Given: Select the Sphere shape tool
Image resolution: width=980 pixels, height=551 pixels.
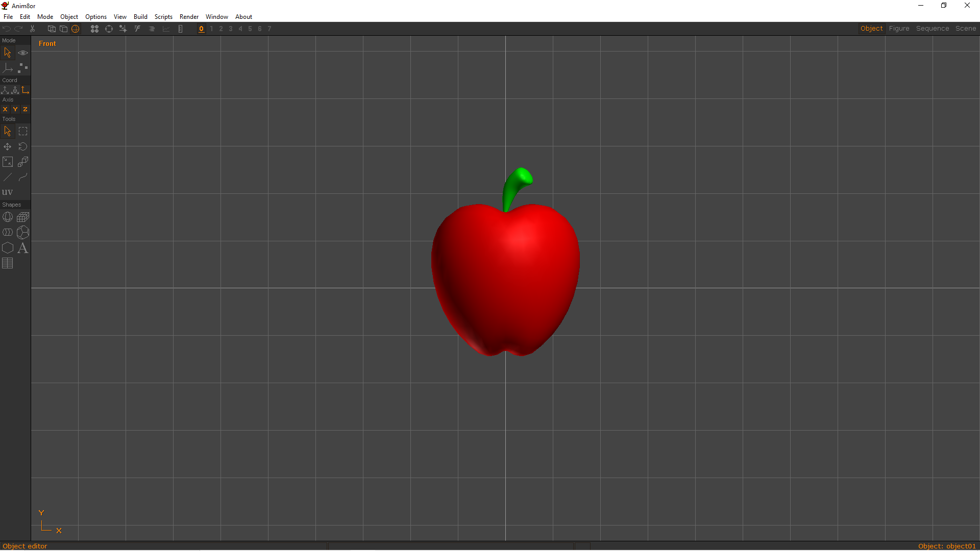Looking at the screenshot, I should (8, 217).
